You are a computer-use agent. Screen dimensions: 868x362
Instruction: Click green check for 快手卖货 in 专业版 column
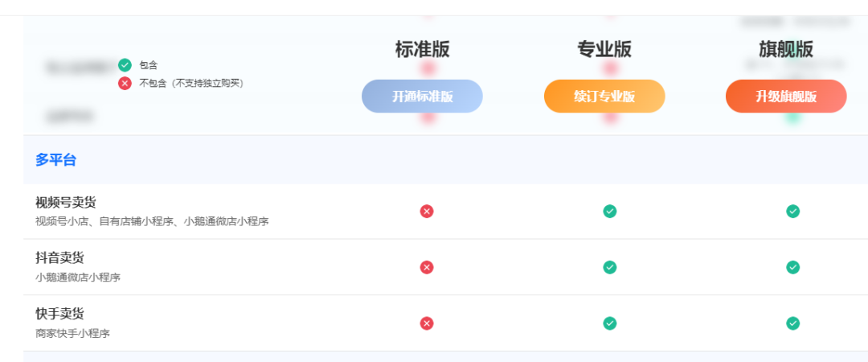(x=609, y=323)
